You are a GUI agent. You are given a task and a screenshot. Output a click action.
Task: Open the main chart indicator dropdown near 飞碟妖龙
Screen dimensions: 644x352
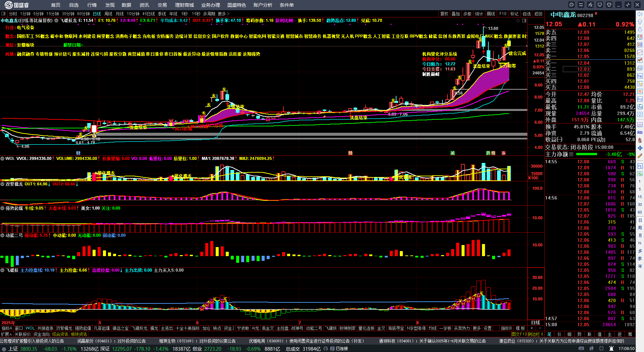pyautogui.click(x=56, y=20)
